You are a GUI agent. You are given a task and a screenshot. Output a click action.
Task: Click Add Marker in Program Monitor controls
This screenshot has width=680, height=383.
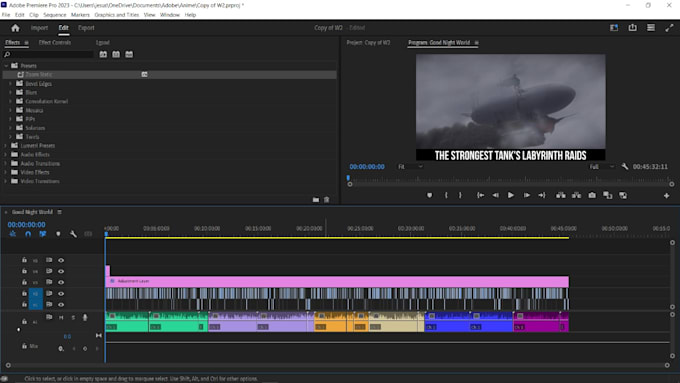(429, 196)
